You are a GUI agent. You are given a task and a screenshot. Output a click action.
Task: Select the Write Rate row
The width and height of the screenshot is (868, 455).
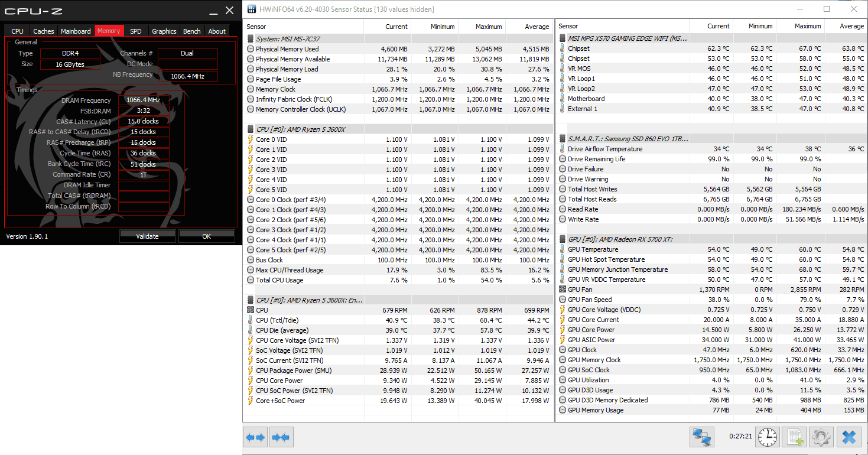coord(711,219)
